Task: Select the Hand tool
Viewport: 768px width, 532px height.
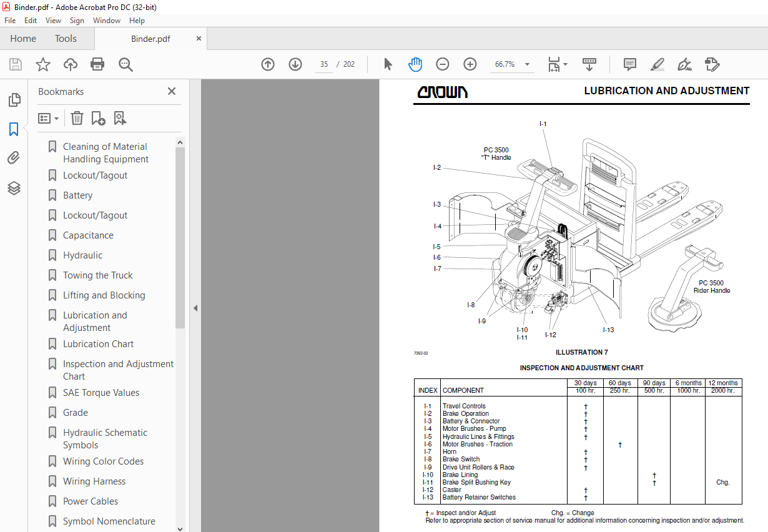Action: [x=415, y=64]
